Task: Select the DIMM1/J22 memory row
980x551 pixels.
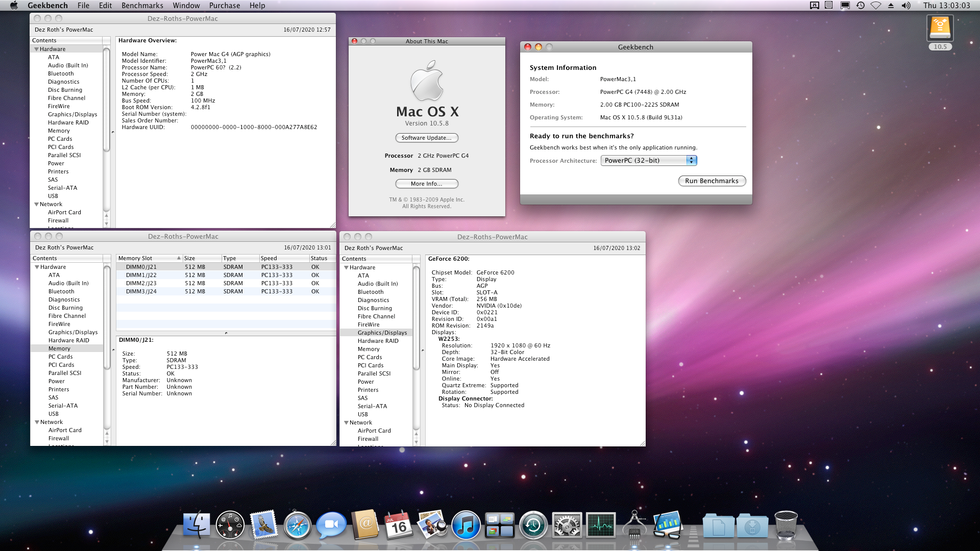Action: click(x=226, y=275)
